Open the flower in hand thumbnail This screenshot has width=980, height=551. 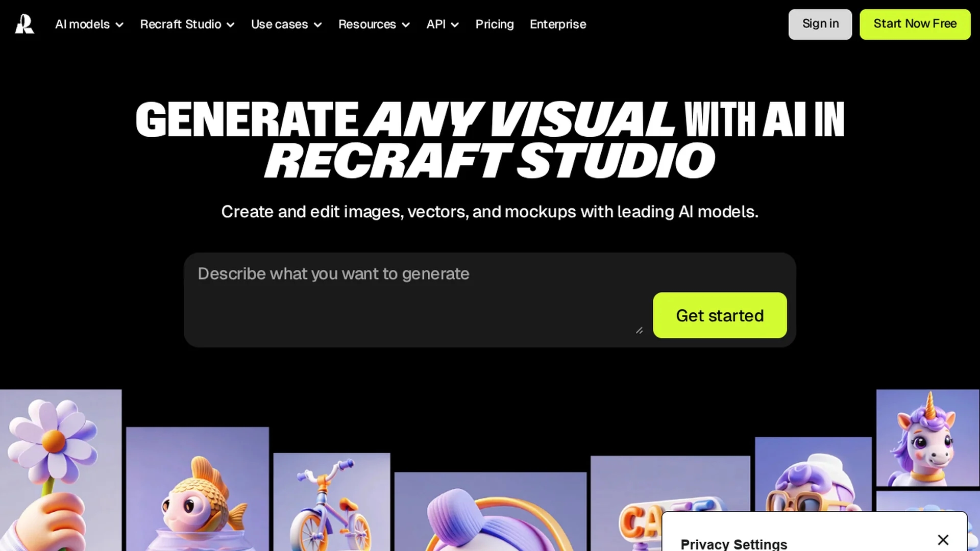pyautogui.click(x=61, y=470)
